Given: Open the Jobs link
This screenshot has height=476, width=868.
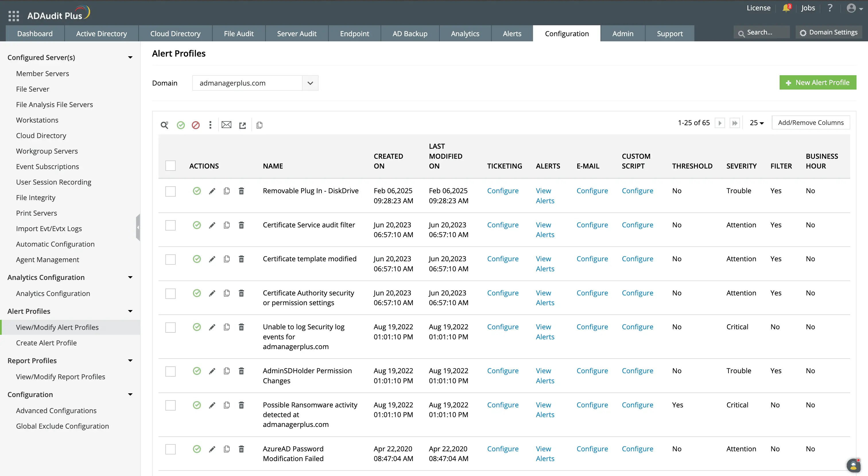Looking at the screenshot, I should point(808,8).
